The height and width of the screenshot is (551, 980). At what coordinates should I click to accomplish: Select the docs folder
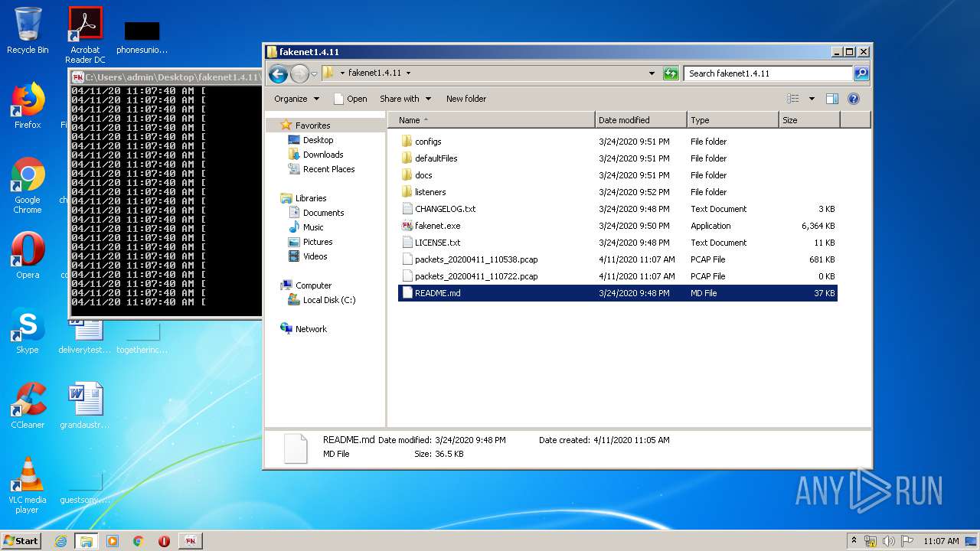click(x=423, y=175)
